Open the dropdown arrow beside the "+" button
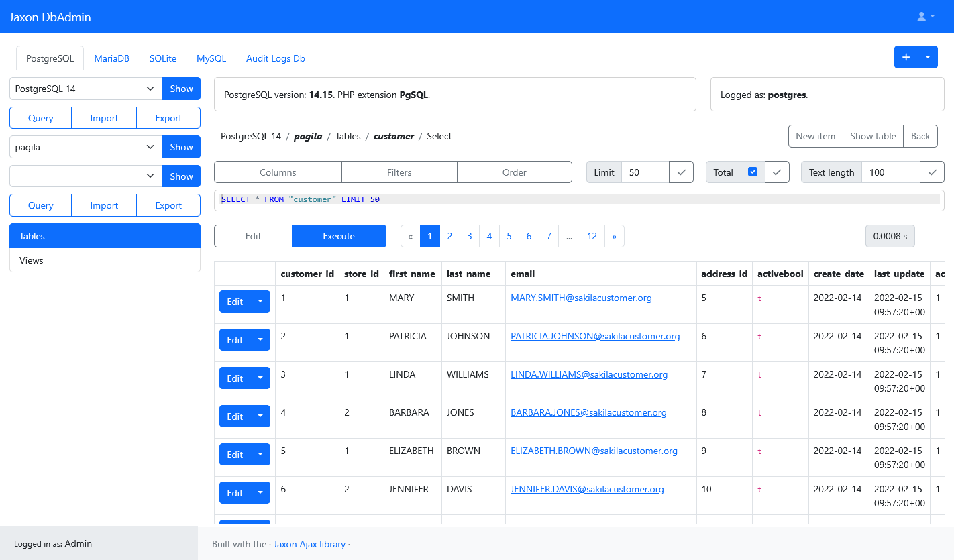 pos(926,57)
